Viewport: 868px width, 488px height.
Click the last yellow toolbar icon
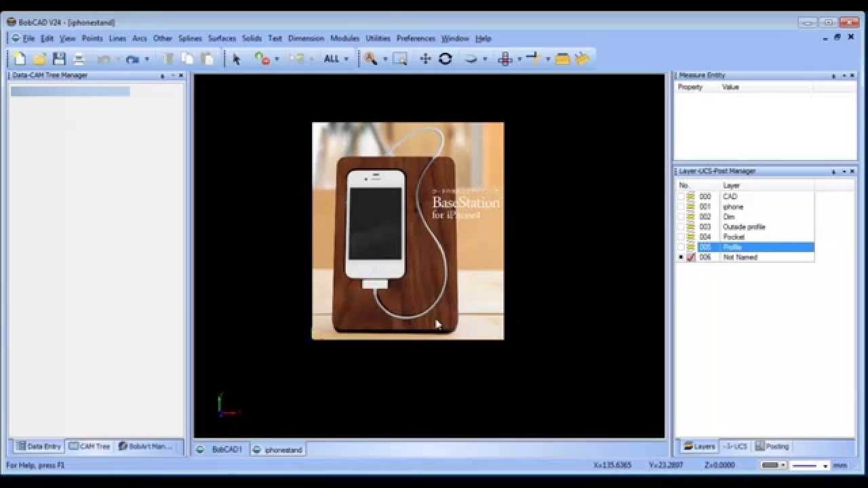pos(582,59)
